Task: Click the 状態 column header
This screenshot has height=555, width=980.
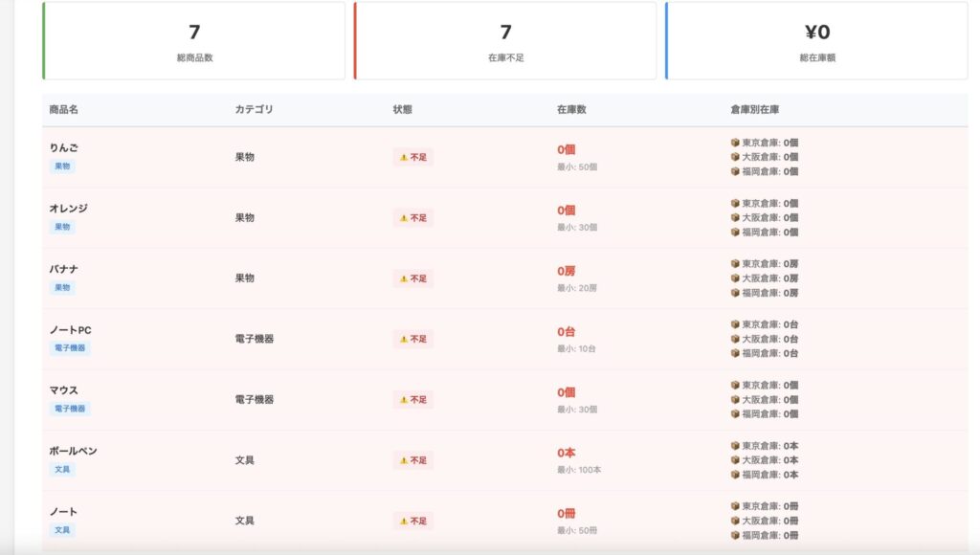Action: (x=403, y=110)
